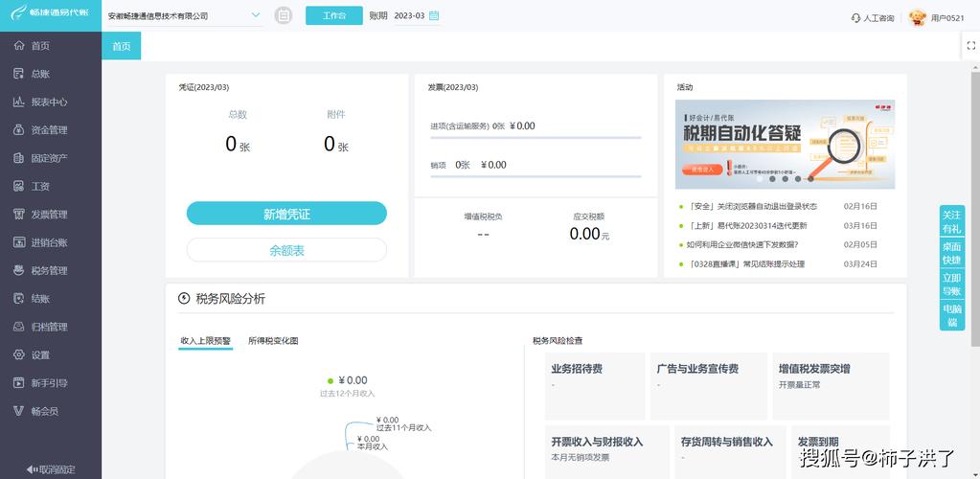Image resolution: width=980 pixels, height=479 pixels.
Task: Open 报表中心 in the sidebar menu
Action: pyautogui.click(x=51, y=102)
